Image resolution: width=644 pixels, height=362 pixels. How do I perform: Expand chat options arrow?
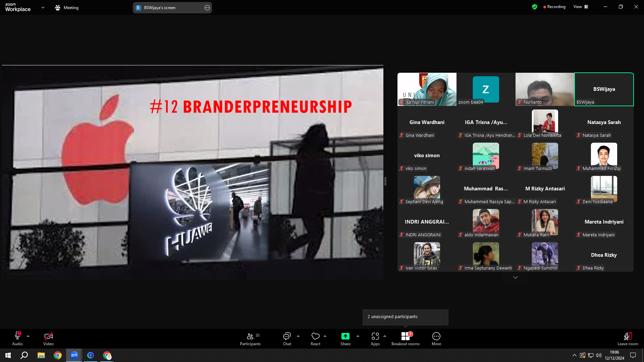[x=298, y=336]
